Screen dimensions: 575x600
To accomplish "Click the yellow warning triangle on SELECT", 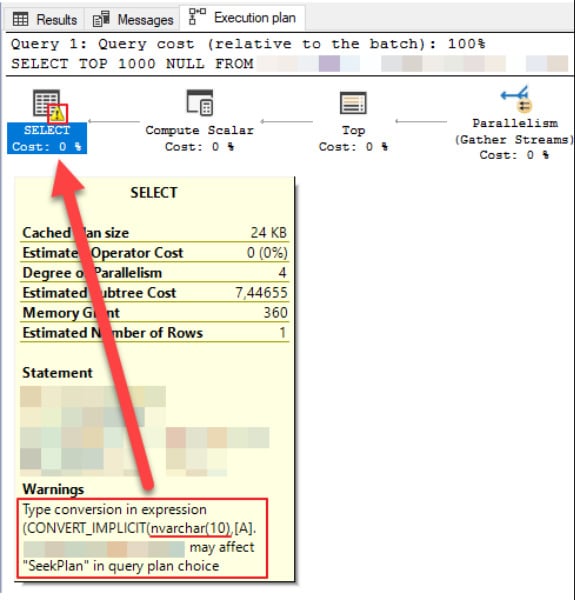I will coord(57,113).
